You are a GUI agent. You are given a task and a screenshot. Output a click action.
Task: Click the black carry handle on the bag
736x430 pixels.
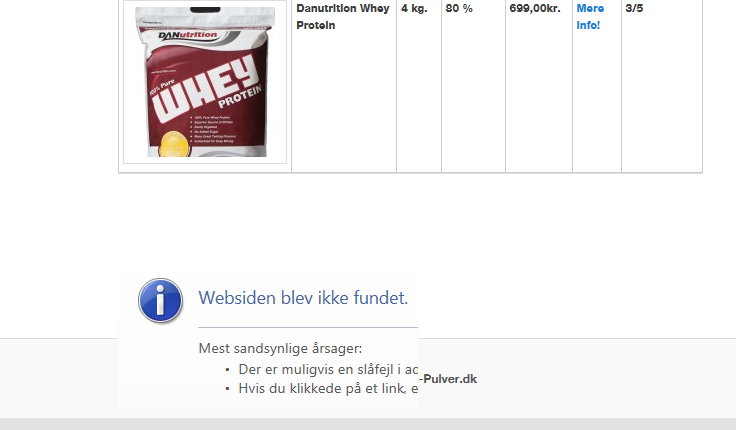click(x=205, y=10)
